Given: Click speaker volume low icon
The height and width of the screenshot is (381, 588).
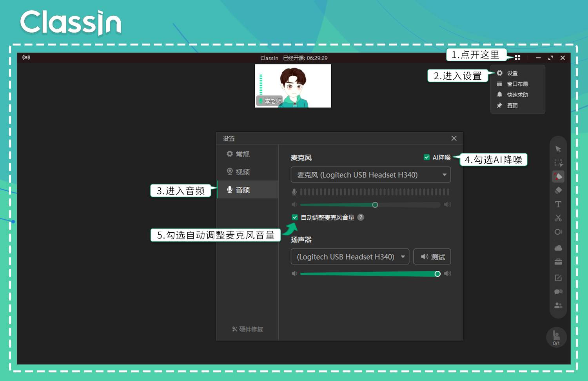Looking at the screenshot, I should pos(294,273).
